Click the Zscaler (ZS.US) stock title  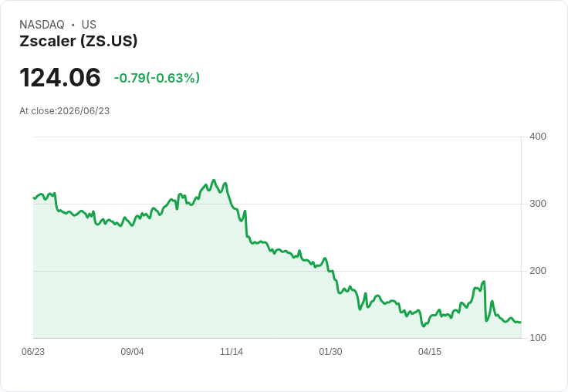coord(79,41)
